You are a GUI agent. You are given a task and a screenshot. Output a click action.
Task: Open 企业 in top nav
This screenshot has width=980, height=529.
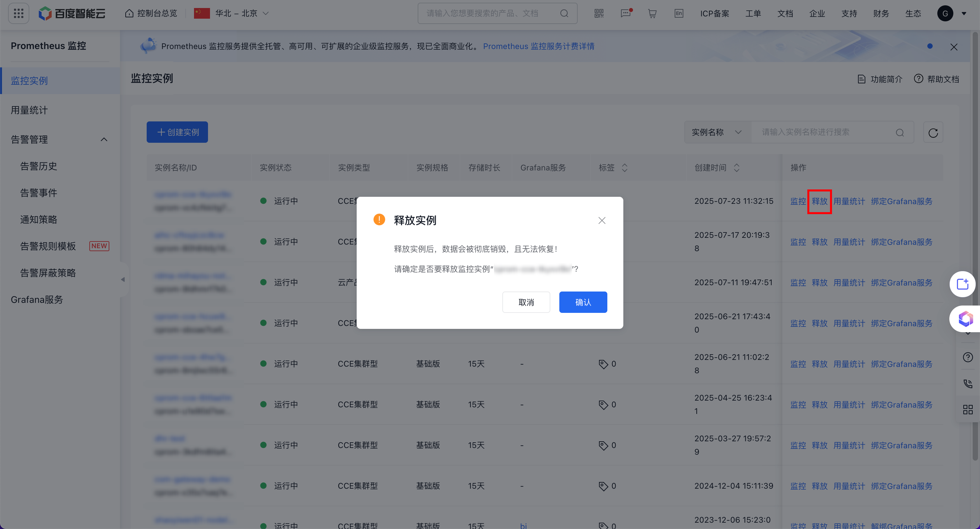point(817,13)
